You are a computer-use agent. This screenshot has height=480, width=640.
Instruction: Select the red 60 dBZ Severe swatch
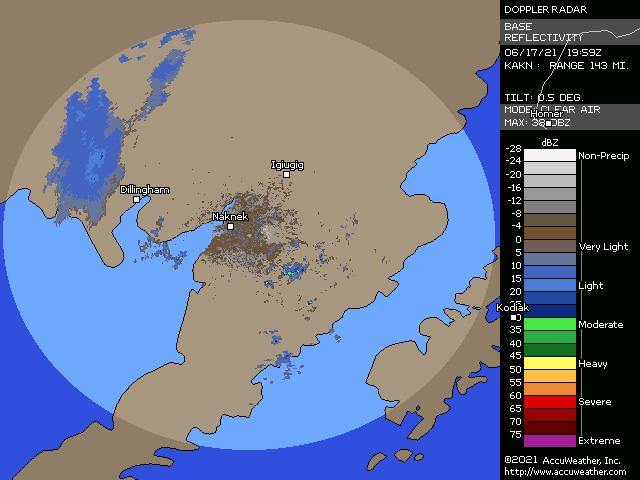pos(543,401)
